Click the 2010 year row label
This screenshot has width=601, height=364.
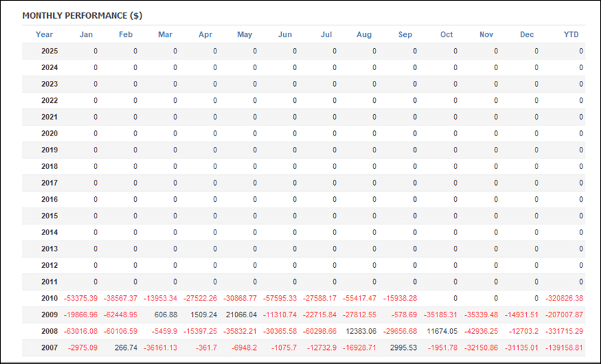49,298
